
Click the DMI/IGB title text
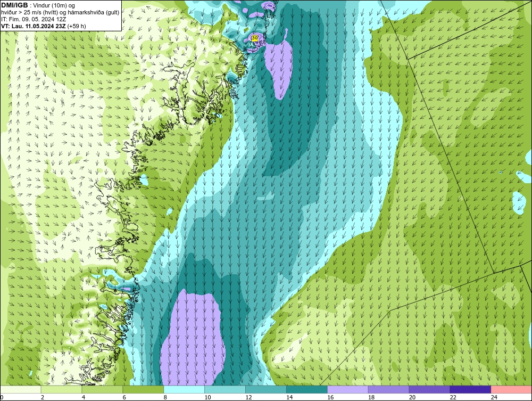pyautogui.click(x=14, y=5)
